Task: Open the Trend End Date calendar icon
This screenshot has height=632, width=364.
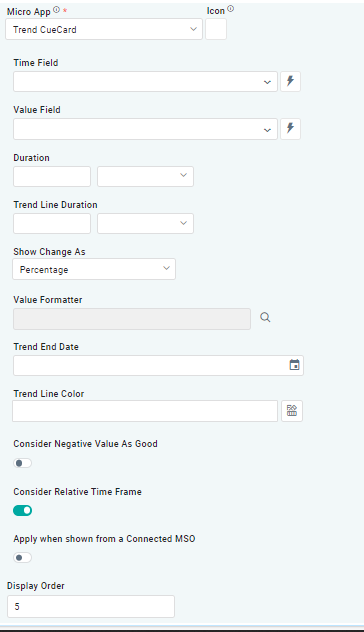Action: tap(295, 365)
